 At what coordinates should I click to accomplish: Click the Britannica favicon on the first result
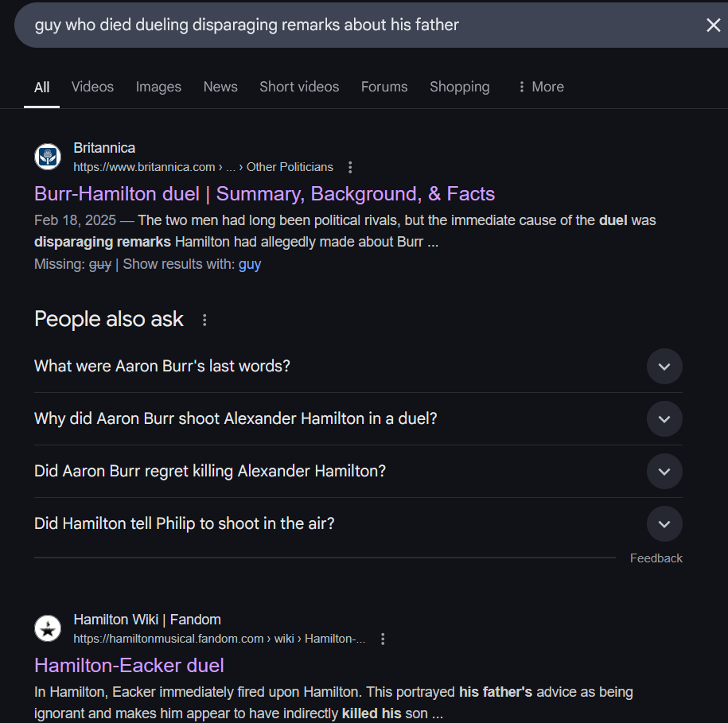coord(47,157)
